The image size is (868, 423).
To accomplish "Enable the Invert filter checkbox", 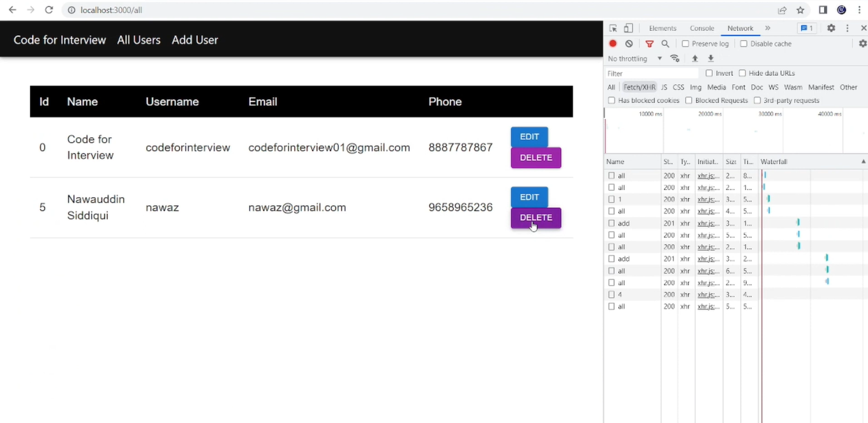I will (708, 73).
